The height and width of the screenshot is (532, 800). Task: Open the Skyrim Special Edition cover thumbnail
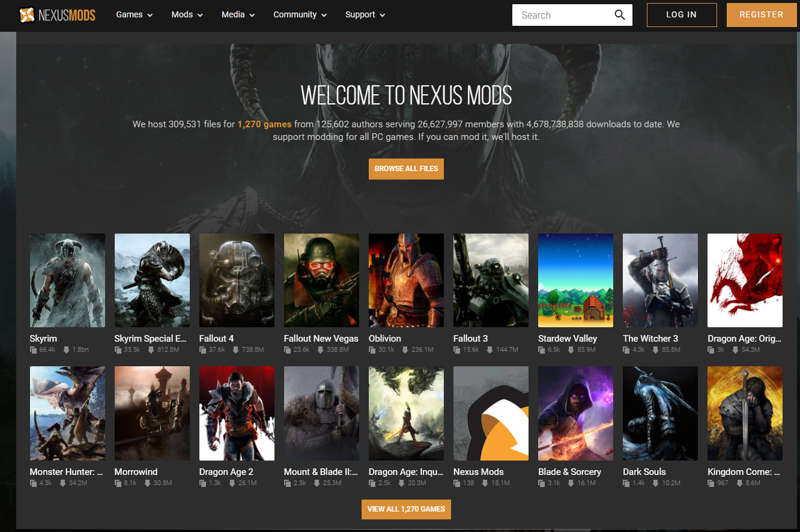pyautogui.click(x=152, y=280)
